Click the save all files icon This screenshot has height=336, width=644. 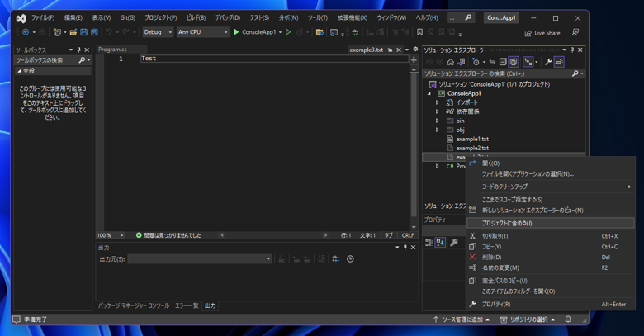tap(94, 32)
